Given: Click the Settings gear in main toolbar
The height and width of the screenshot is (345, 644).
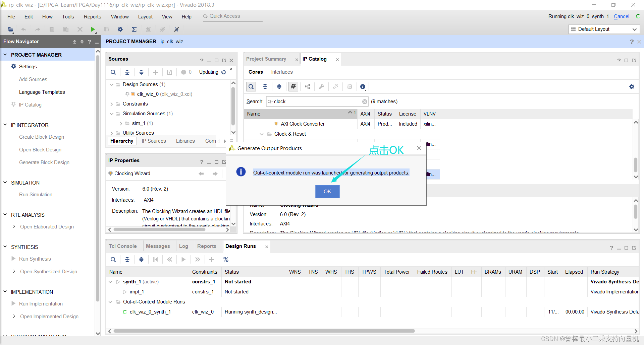Looking at the screenshot, I should click(x=120, y=29).
